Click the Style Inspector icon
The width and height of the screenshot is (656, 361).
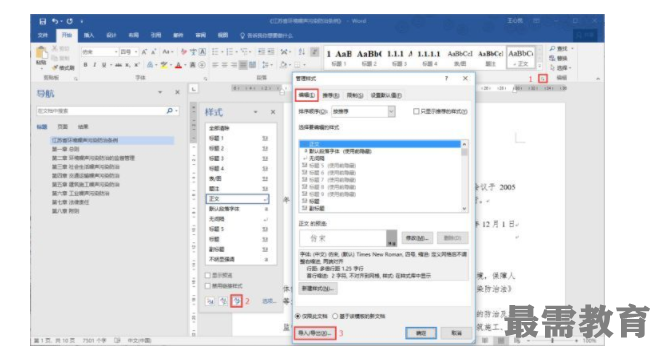tap(223, 301)
